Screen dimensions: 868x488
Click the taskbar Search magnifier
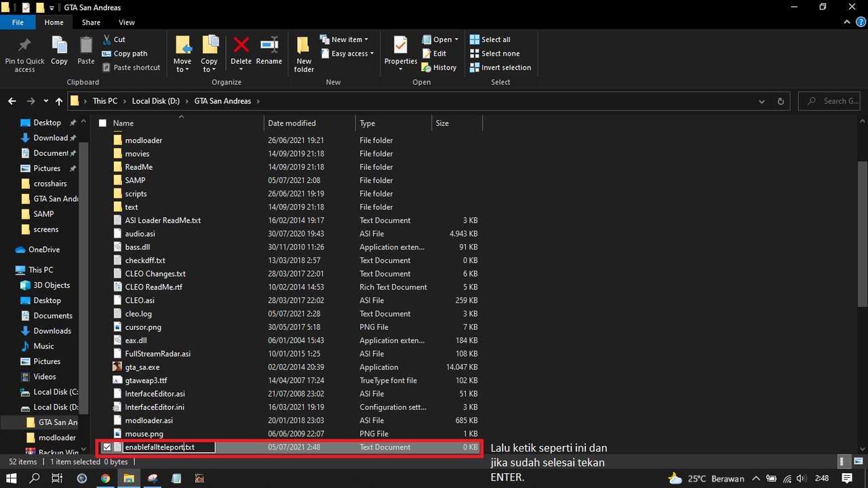(35, 479)
